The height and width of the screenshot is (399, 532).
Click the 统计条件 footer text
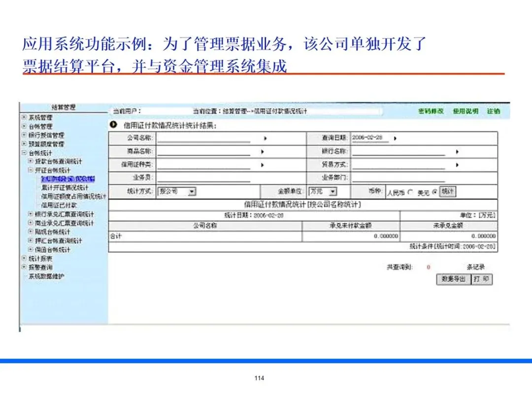tap(453, 246)
